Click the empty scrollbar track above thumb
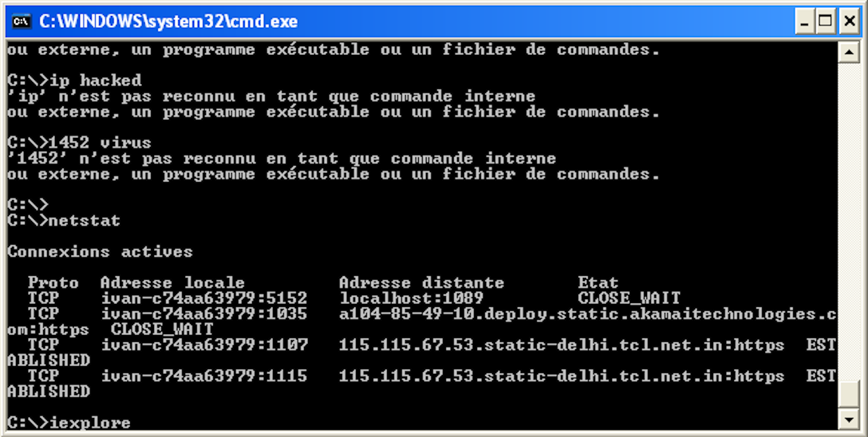Viewport: 868px width, 437px height. coord(849,221)
